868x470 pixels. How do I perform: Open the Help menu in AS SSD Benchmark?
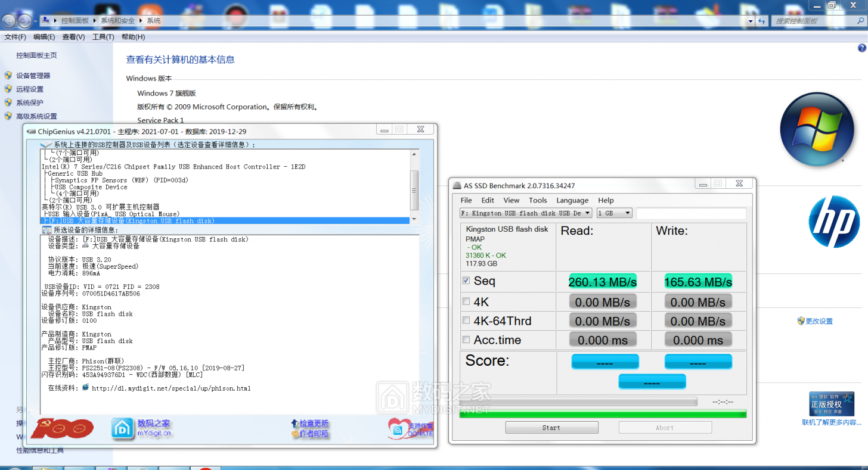point(606,200)
